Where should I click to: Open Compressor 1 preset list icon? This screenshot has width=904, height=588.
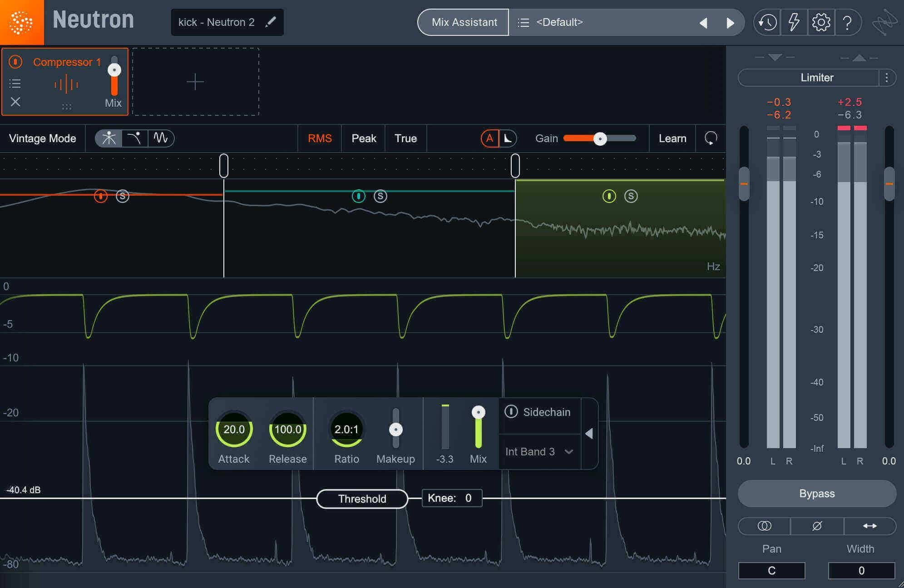[15, 84]
